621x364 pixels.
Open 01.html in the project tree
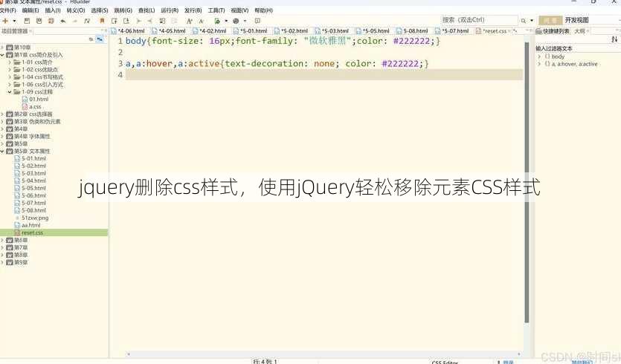39,100
